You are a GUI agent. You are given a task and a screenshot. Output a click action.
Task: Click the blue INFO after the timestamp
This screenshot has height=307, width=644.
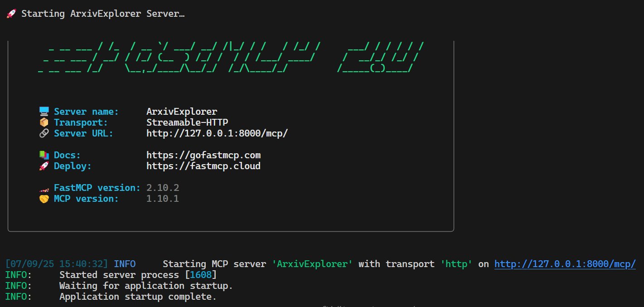125,264
